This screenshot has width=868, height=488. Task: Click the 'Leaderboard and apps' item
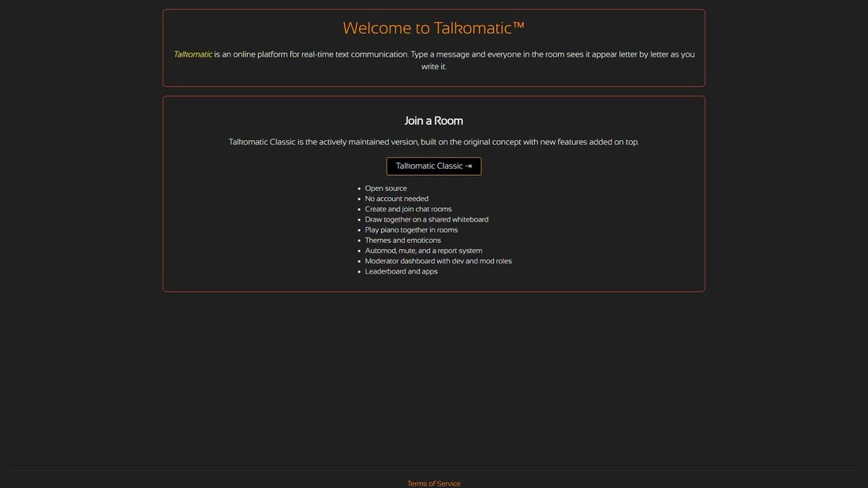click(x=401, y=272)
